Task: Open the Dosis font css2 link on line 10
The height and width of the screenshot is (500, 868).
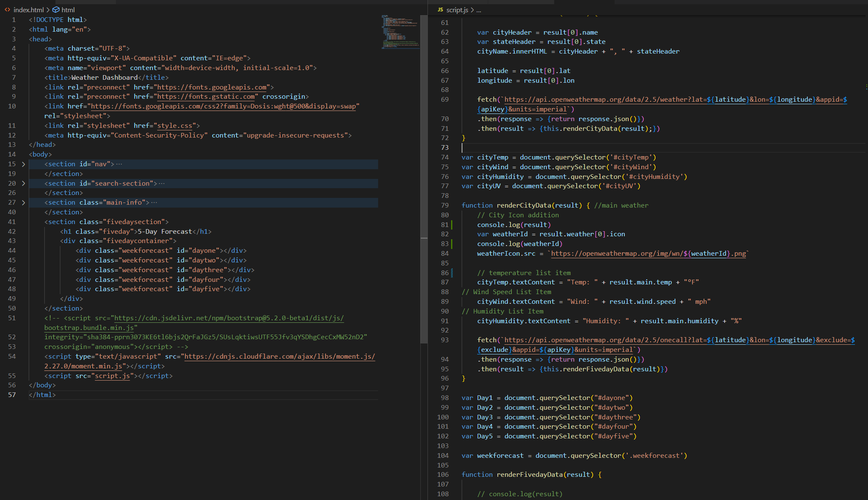Action: (x=223, y=106)
